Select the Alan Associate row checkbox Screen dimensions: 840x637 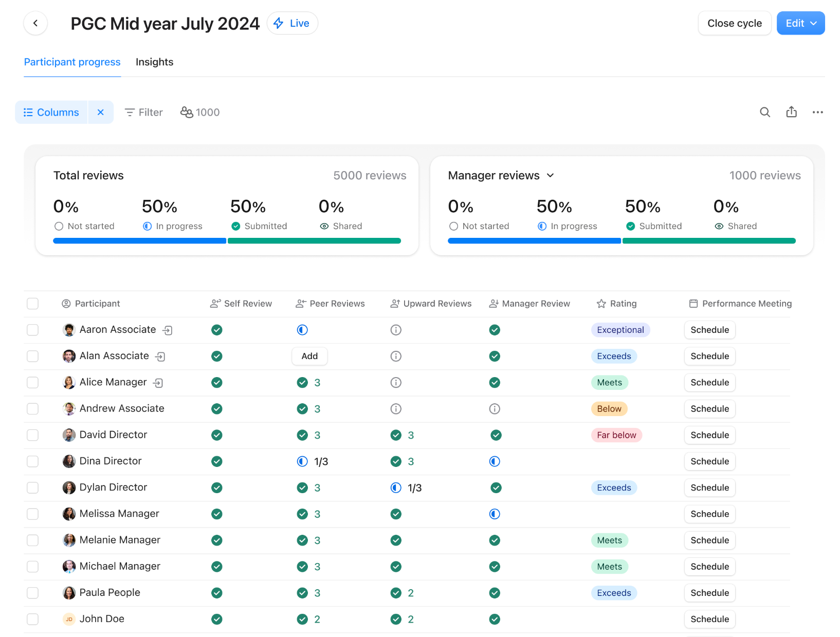32,356
